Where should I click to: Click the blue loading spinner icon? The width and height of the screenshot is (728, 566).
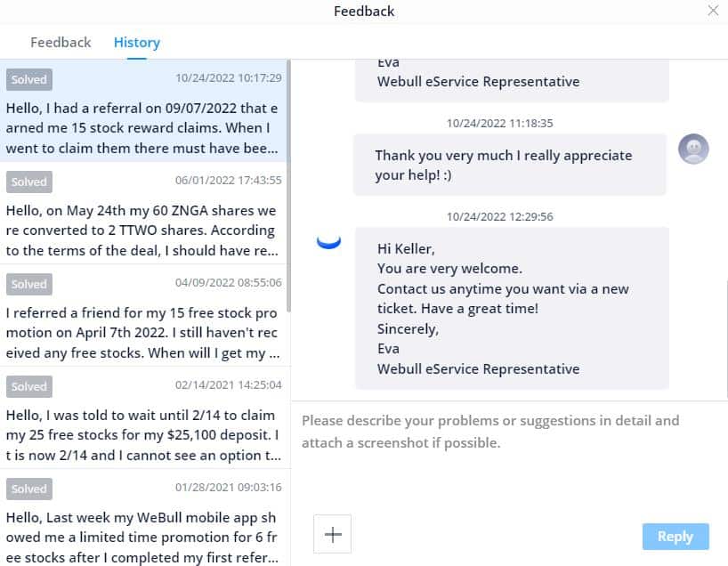pos(329,241)
